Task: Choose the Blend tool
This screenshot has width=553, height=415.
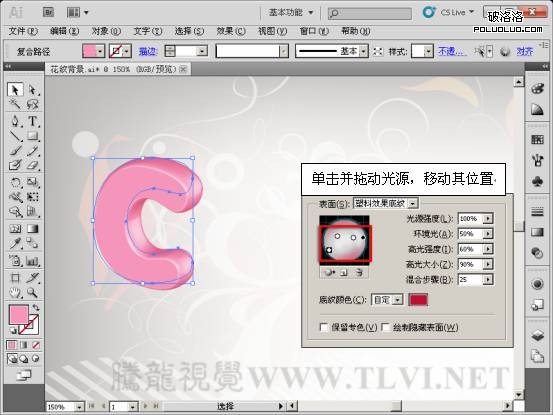Action: (32, 243)
